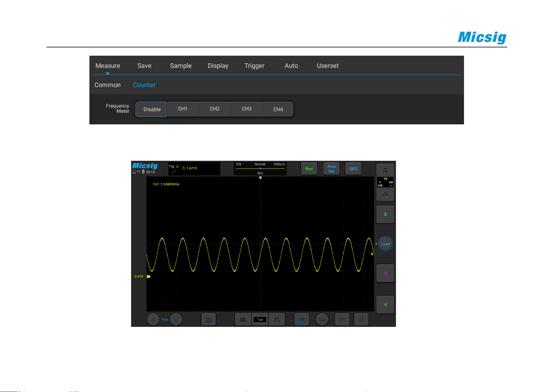The height and width of the screenshot is (392, 554).
Task: Click the green Run button
Action: 309,169
